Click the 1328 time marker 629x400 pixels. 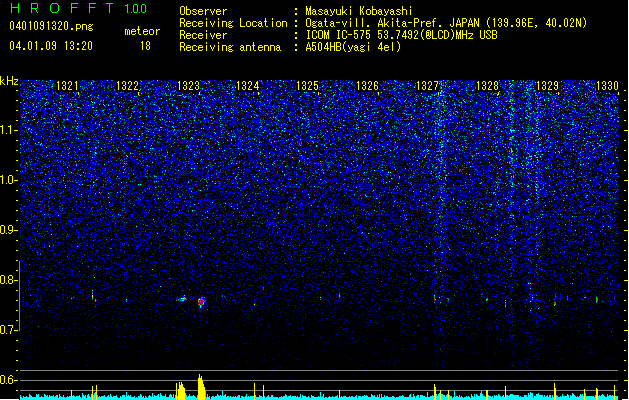[487, 86]
